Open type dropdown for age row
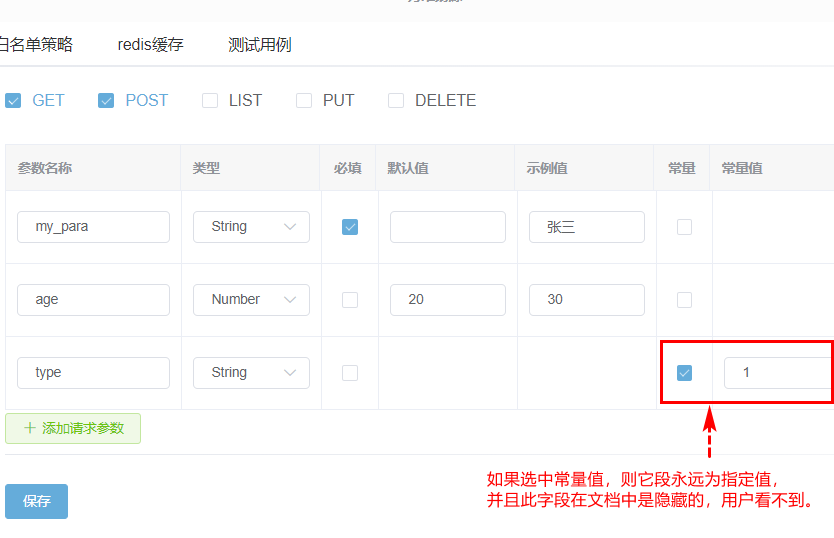The height and width of the screenshot is (538, 834). (x=251, y=300)
